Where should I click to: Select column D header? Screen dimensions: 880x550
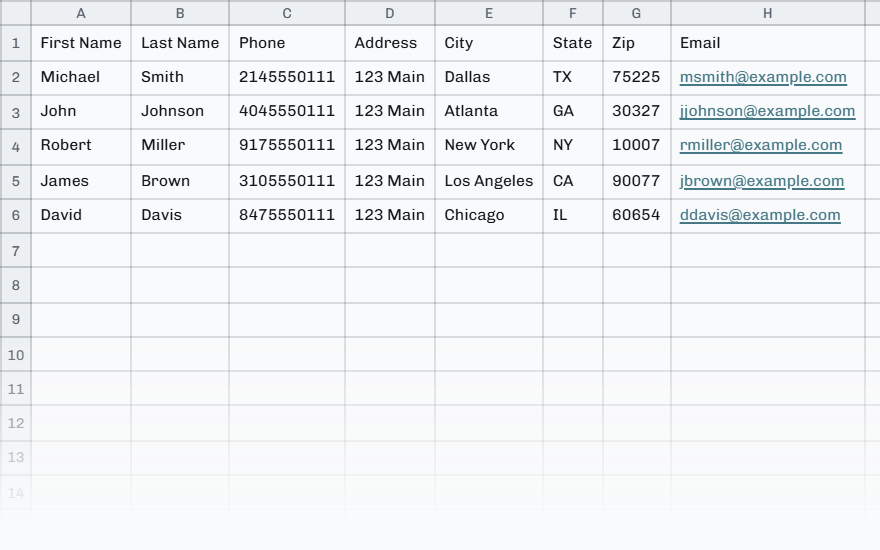coord(389,13)
